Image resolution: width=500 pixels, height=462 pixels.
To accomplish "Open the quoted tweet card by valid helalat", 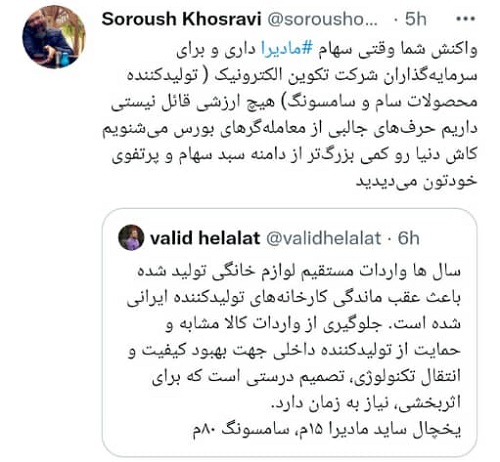I will coord(290,332).
